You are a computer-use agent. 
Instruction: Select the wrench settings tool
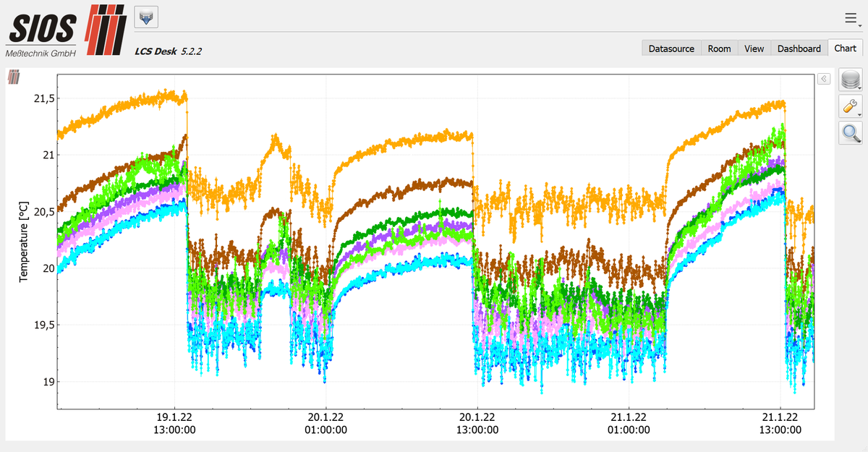point(850,107)
